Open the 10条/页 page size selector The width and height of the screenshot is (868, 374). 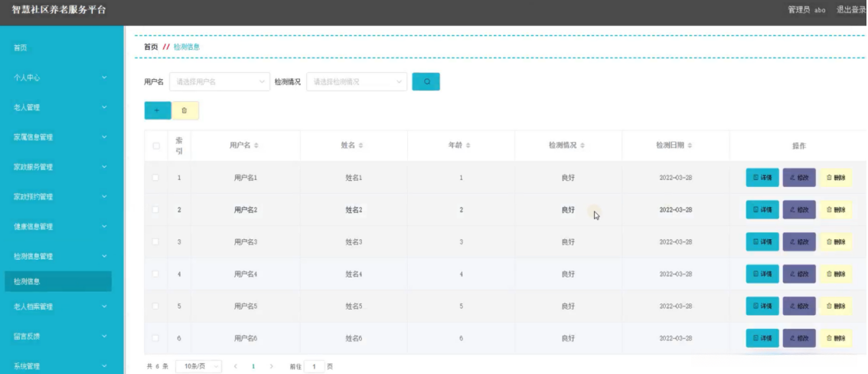(x=198, y=366)
